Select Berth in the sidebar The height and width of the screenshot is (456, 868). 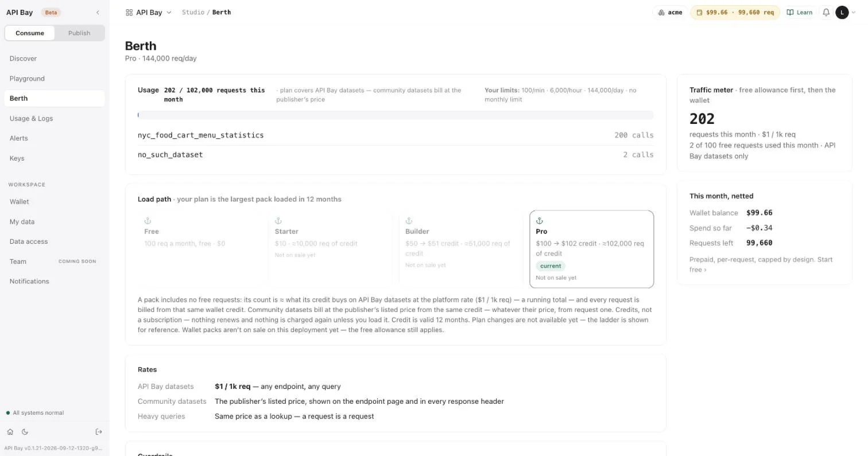(x=55, y=98)
